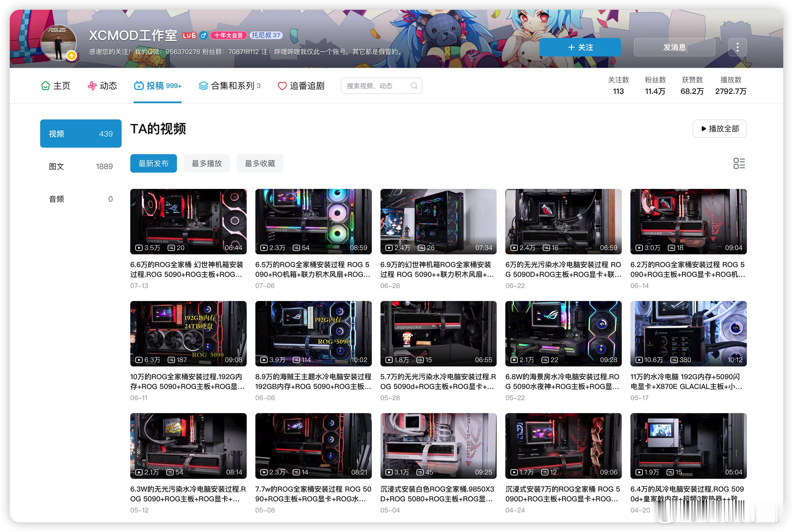This screenshot has width=793, height=532.
Task: Click the male gender icon beside username
Action: (x=203, y=35)
